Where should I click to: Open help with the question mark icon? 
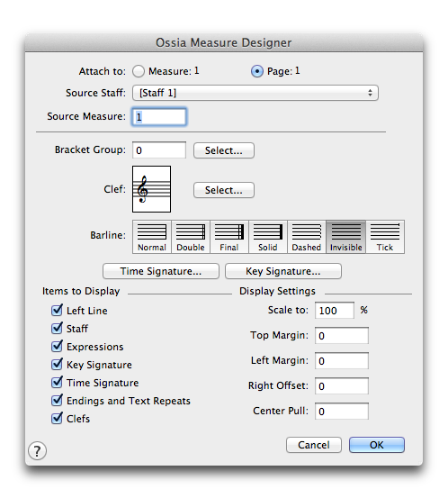pyautogui.click(x=37, y=450)
